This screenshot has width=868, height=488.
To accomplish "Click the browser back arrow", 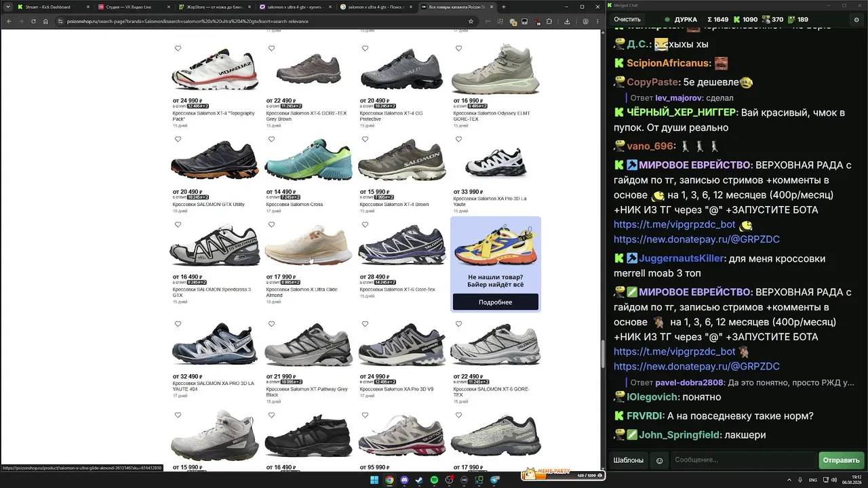I will (8, 21).
